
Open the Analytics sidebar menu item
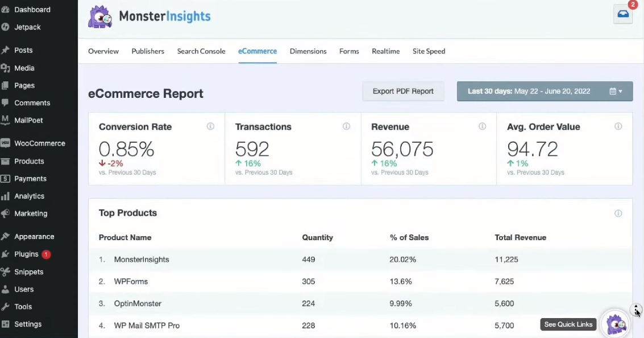(x=29, y=196)
